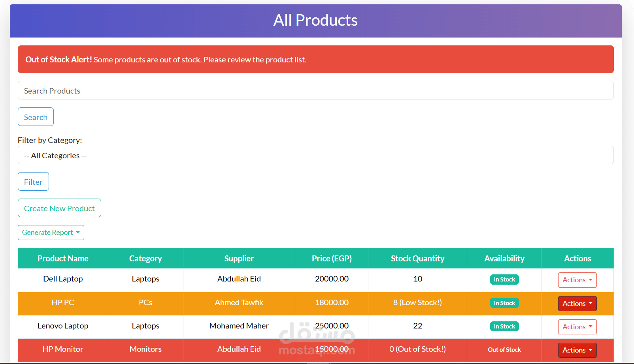Viewport: 634px width, 364px height.
Task: Click the Filter by Category label
Action: 50,140
